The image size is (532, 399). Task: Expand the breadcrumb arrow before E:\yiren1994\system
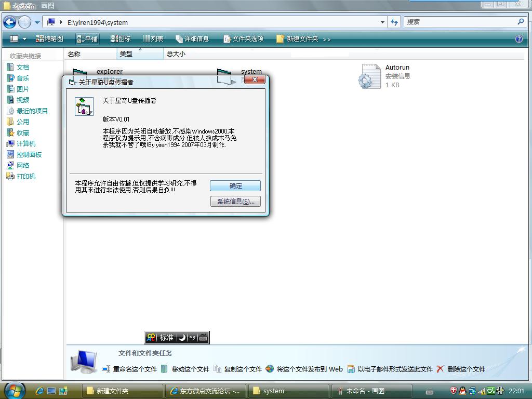61,22
